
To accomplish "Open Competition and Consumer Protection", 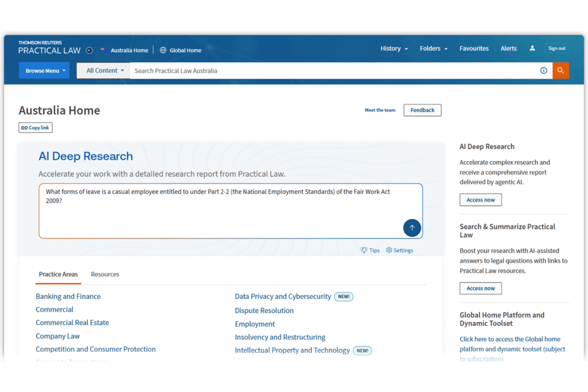I will tap(96, 349).
